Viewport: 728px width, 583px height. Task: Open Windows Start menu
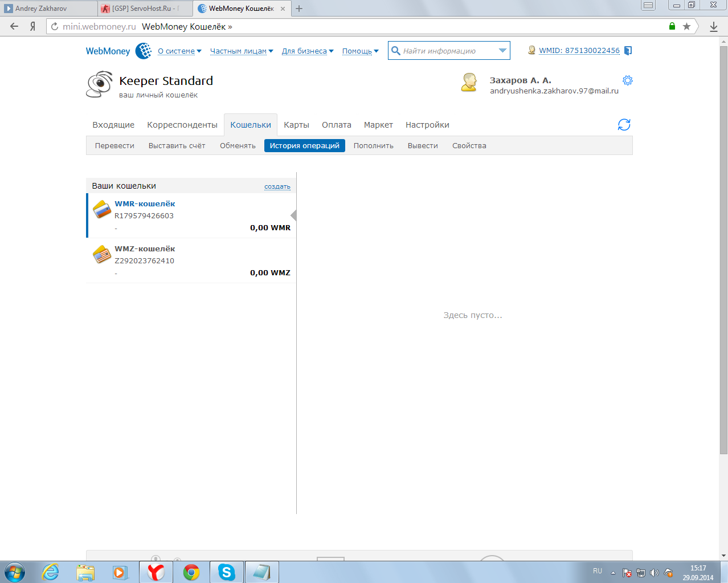pos(14,572)
